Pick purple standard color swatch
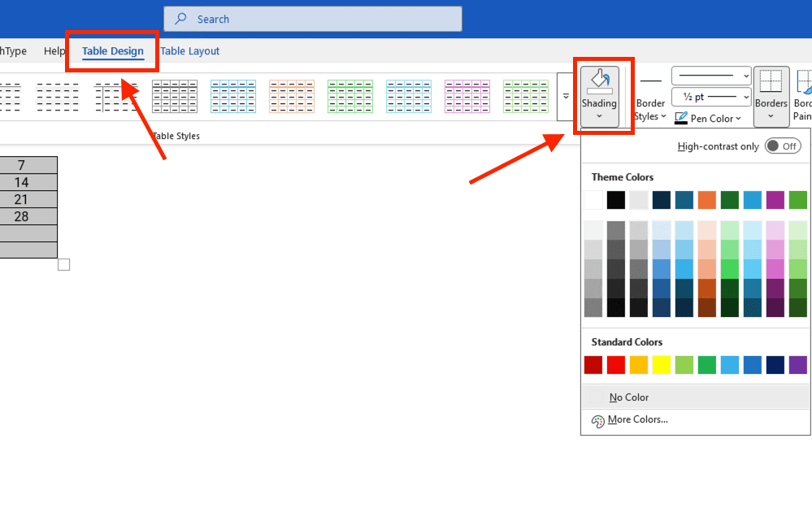The width and height of the screenshot is (812, 508). click(798, 365)
